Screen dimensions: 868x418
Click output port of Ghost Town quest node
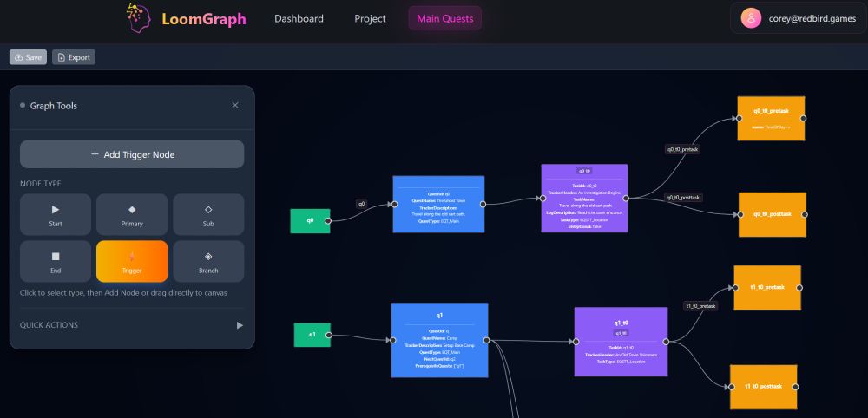pos(483,204)
